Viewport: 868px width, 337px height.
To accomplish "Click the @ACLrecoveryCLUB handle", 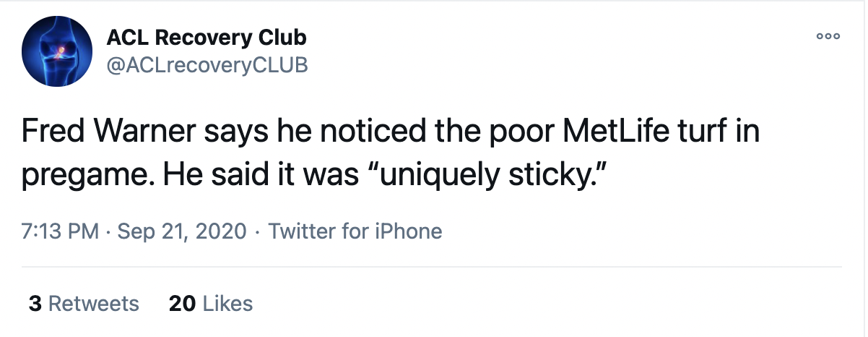I will [x=207, y=65].
